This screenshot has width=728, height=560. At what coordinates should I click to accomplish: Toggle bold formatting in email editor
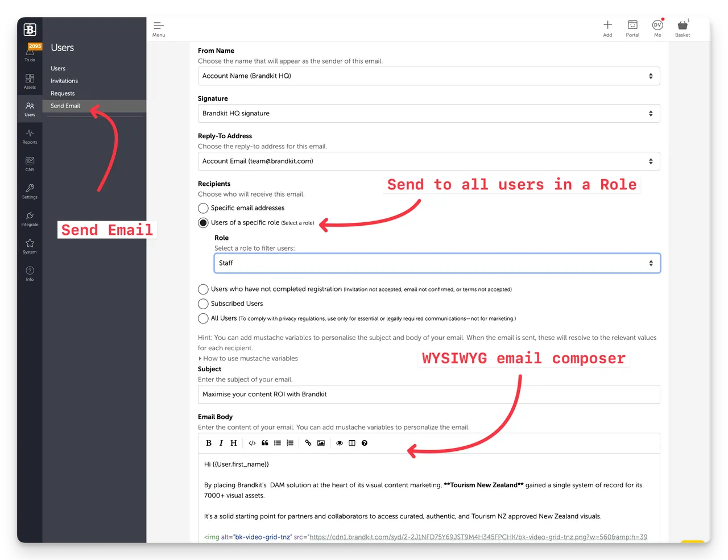[209, 443]
